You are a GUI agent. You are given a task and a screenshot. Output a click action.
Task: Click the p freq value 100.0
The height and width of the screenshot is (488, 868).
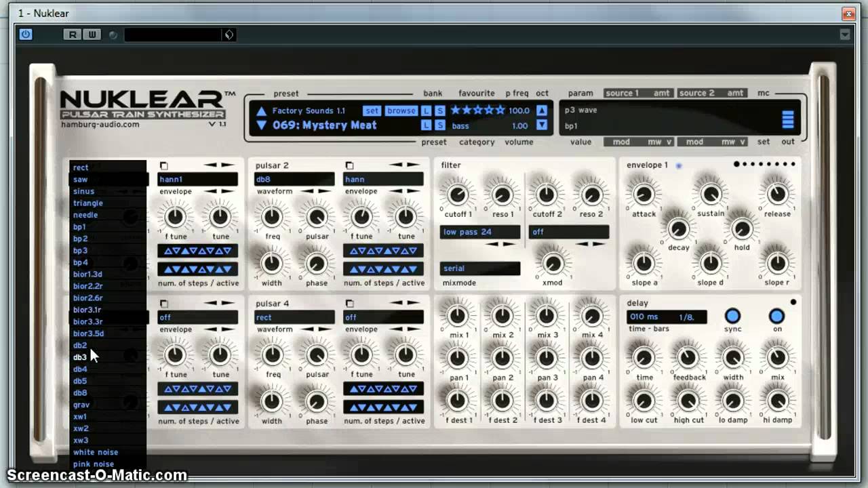coord(519,110)
